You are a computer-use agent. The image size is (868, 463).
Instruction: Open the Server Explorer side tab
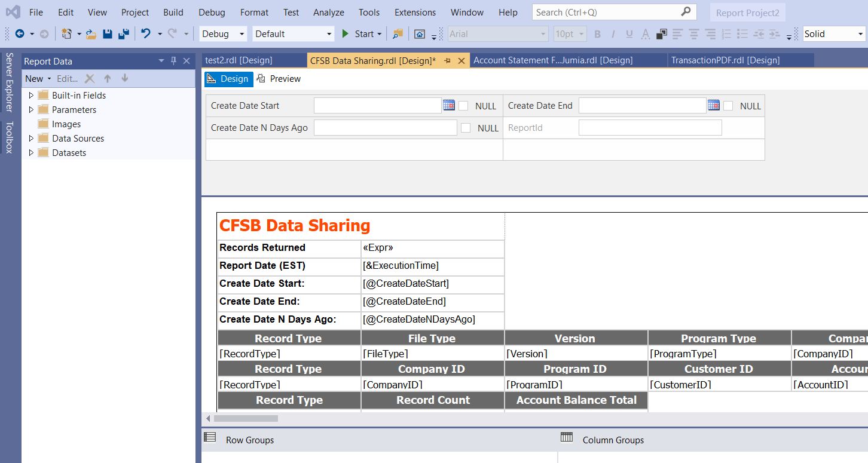point(9,82)
